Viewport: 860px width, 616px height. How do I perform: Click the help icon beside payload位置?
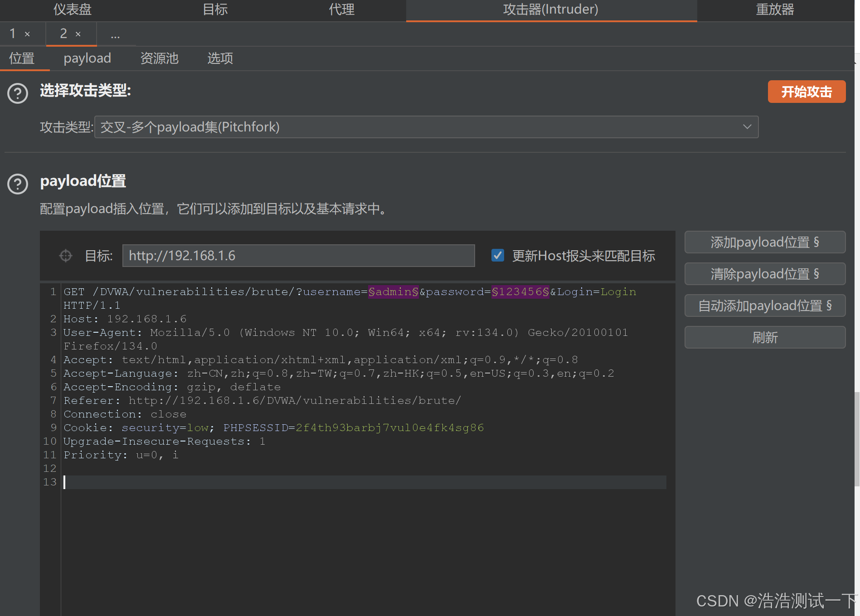pos(18,184)
